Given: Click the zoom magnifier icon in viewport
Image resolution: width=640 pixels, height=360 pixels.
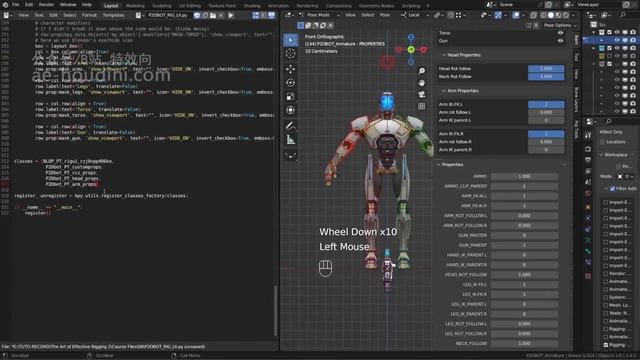Looking at the screenshot, I should pyautogui.click(x=422, y=71).
